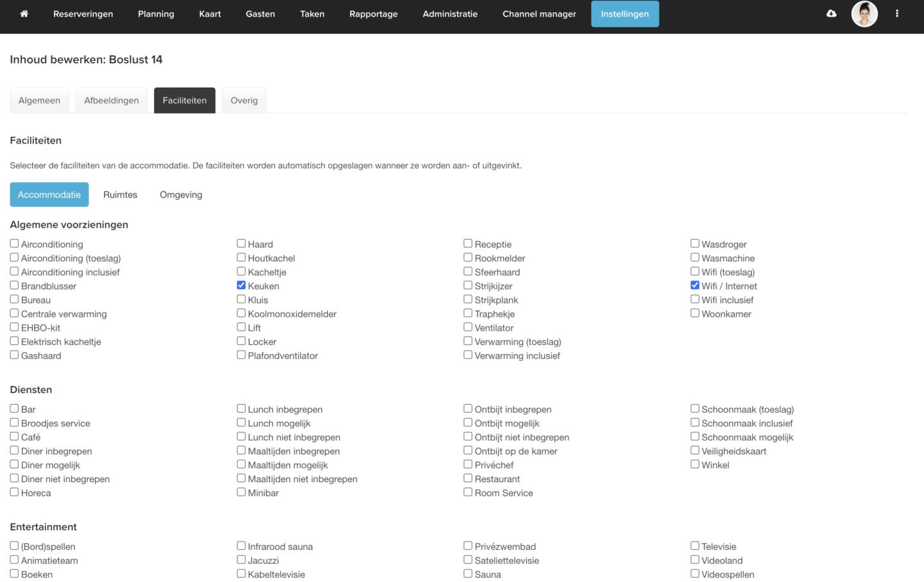924x582 pixels.
Task: Switch to the Afbeeldingen tab
Action: click(x=111, y=101)
